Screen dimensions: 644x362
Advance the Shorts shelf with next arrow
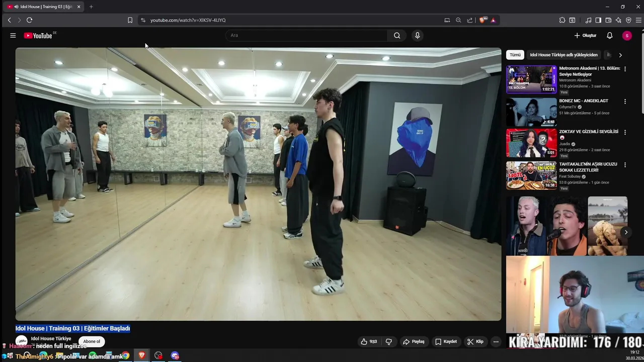(626, 232)
